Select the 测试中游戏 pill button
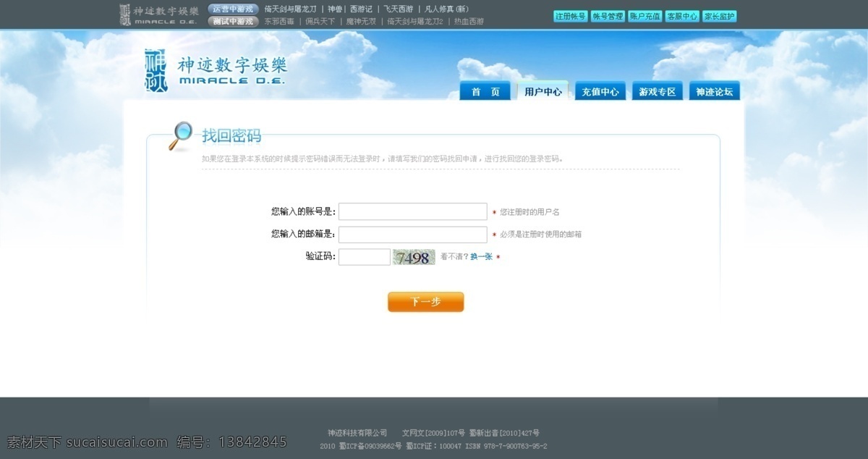This screenshot has width=868, height=459. (x=233, y=22)
